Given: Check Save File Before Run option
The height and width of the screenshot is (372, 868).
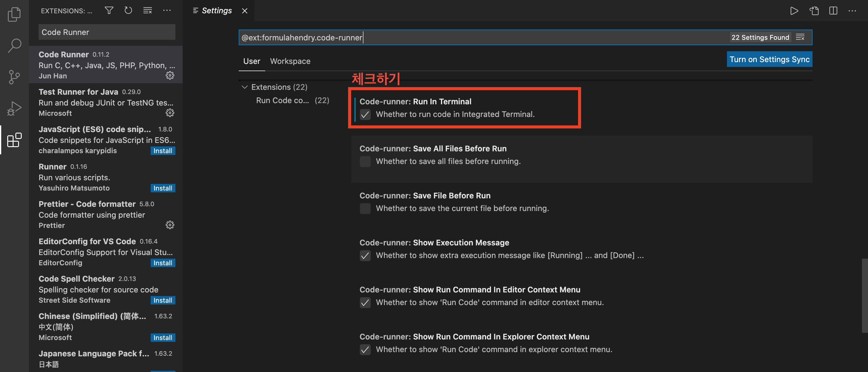Looking at the screenshot, I should click(x=365, y=209).
